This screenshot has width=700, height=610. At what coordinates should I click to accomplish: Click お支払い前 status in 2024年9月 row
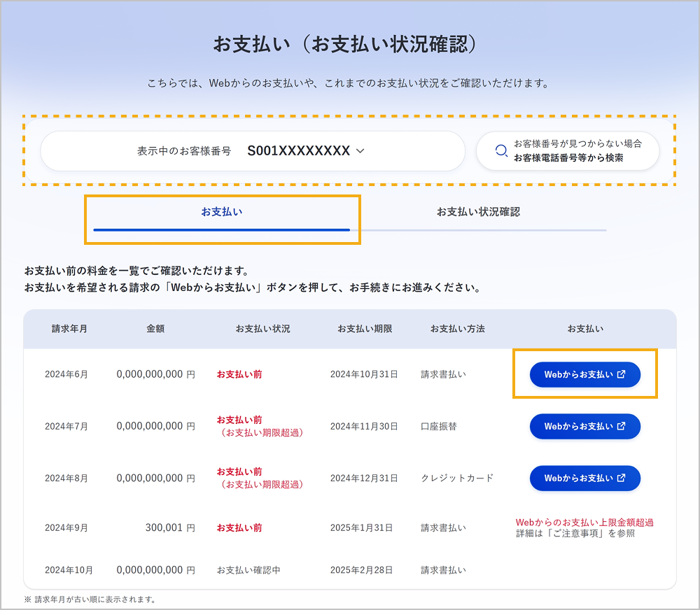(x=239, y=528)
